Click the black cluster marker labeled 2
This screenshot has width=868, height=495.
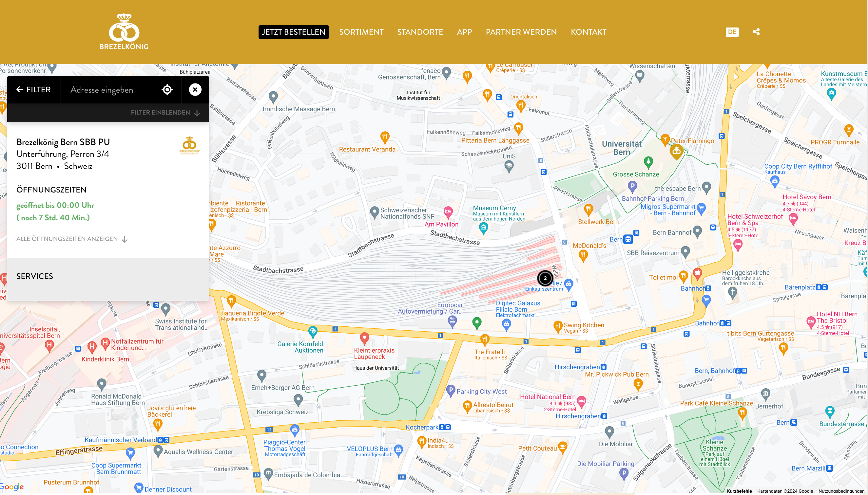pos(545,278)
